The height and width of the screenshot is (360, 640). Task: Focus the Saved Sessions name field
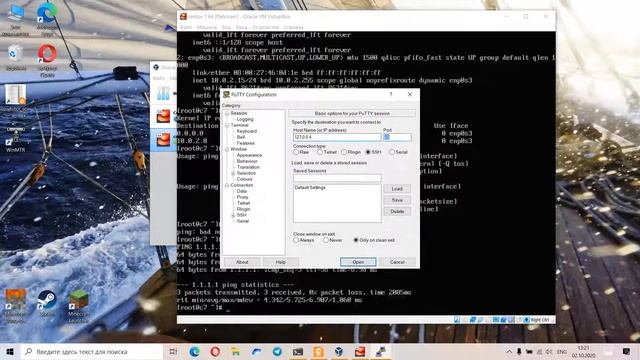[337, 178]
